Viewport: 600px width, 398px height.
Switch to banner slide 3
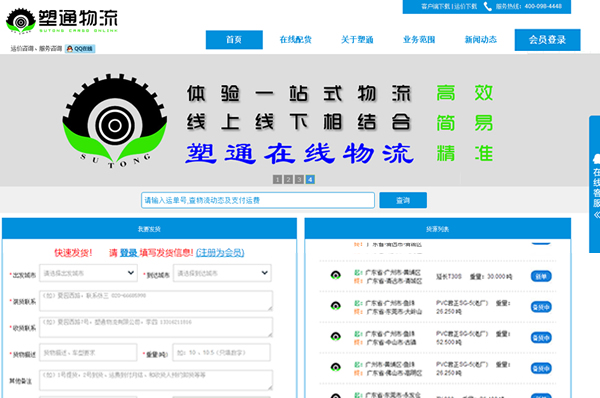[x=299, y=179]
